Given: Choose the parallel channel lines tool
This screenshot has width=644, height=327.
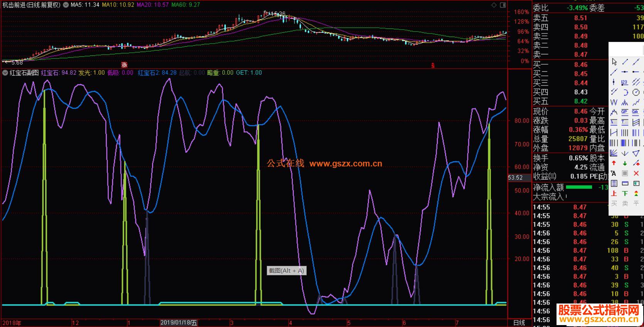Looking at the screenshot, I should click(636, 82).
